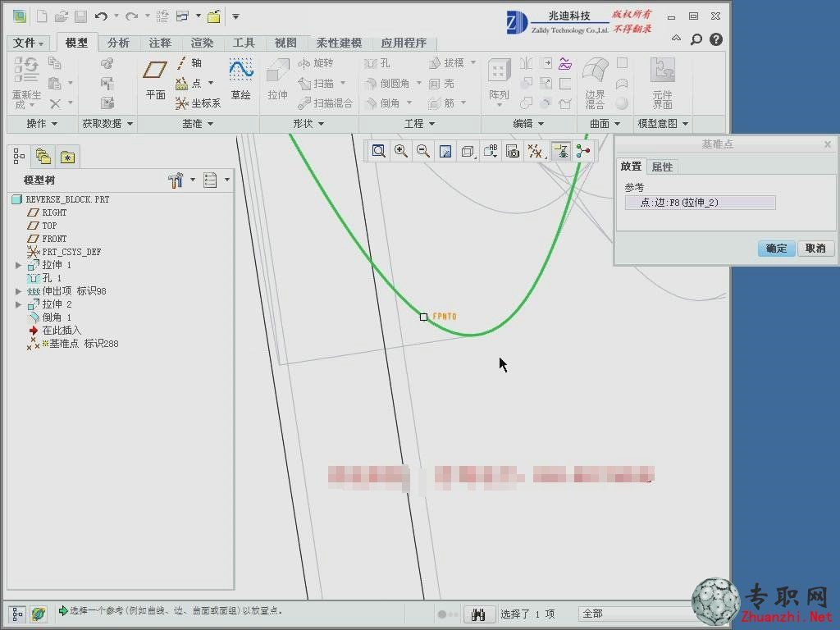Click the Repaint icon in graphics toolbar

point(445,151)
